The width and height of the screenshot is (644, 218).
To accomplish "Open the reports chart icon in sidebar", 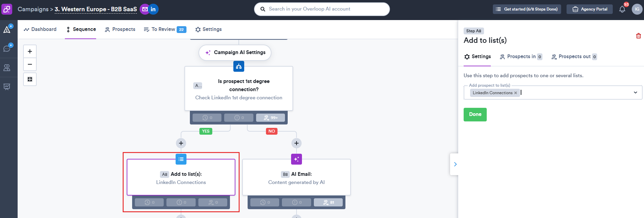I will click(x=7, y=87).
